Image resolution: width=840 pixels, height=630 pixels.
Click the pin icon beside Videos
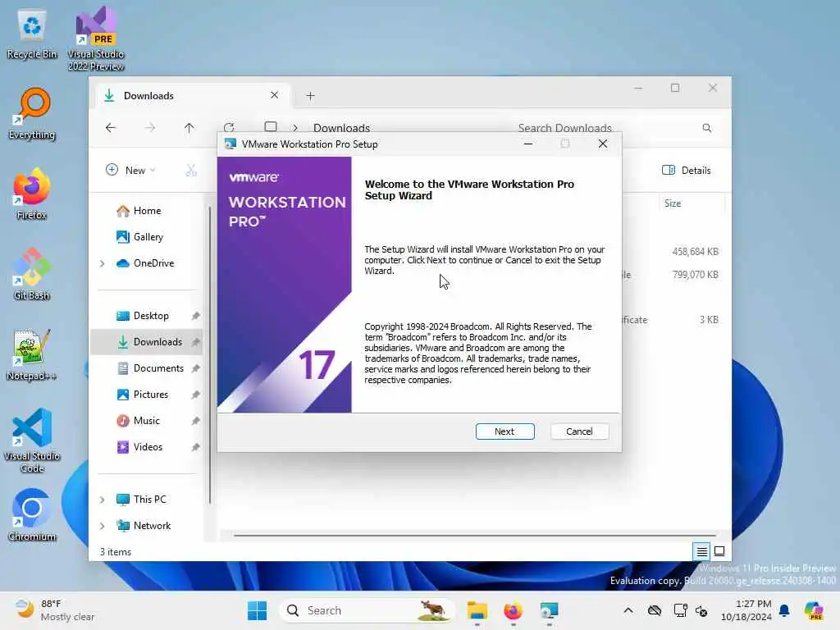(x=195, y=447)
